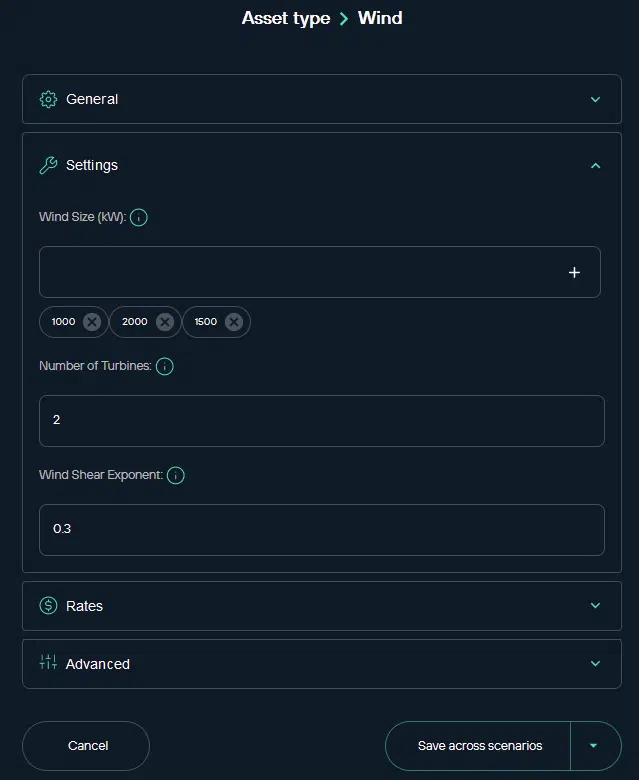Remove the 1000 wind size chip
This screenshot has height=780, width=639.
(92, 322)
